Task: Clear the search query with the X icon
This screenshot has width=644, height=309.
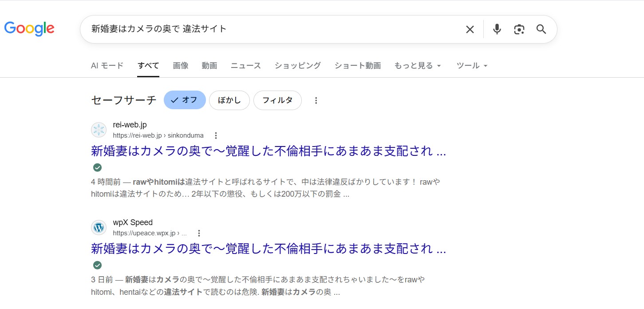Action: (470, 29)
